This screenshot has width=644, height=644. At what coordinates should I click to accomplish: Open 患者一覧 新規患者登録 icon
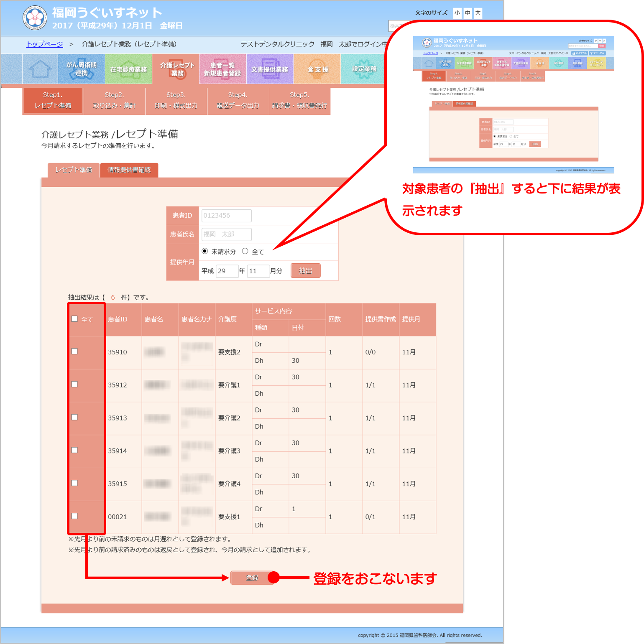(222, 69)
